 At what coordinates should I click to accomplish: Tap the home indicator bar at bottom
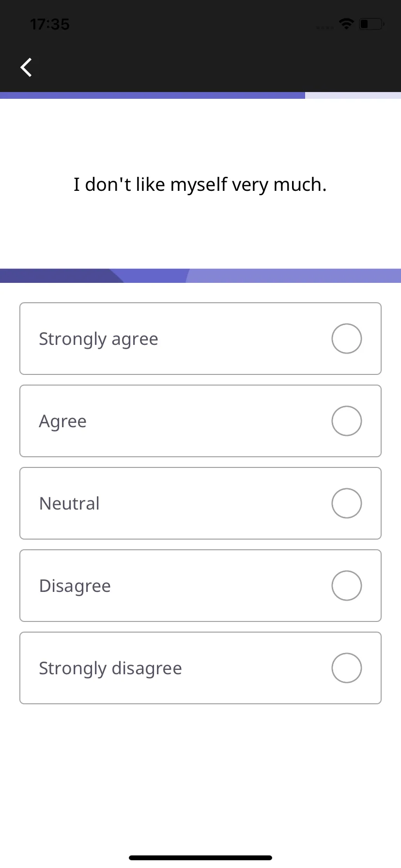[200, 857]
